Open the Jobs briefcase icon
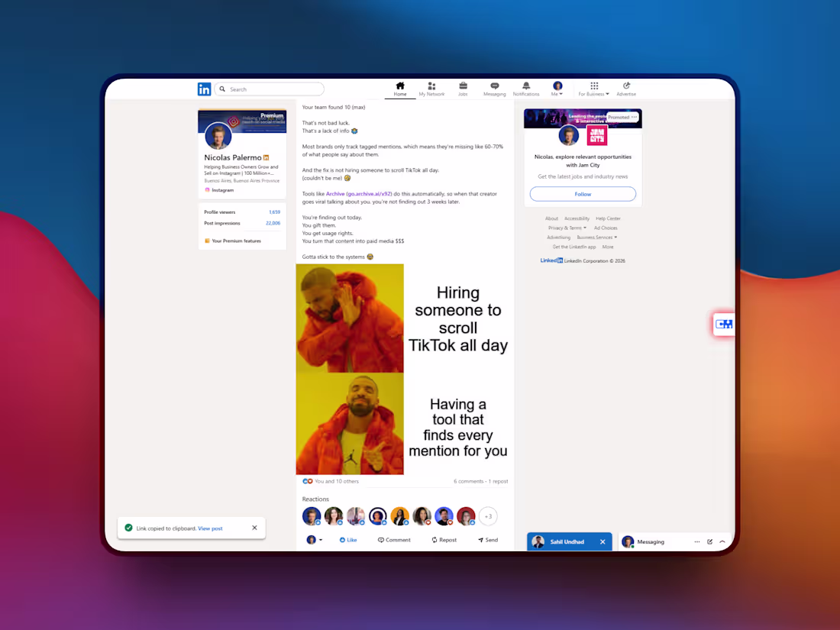Image resolution: width=840 pixels, height=630 pixels. pyautogui.click(x=463, y=86)
